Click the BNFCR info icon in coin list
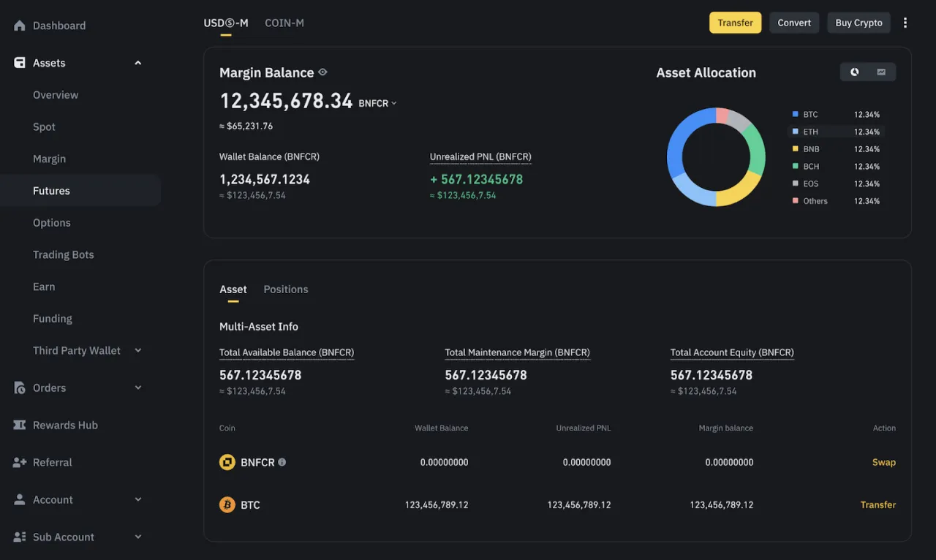The width and height of the screenshot is (936, 560). tap(282, 462)
